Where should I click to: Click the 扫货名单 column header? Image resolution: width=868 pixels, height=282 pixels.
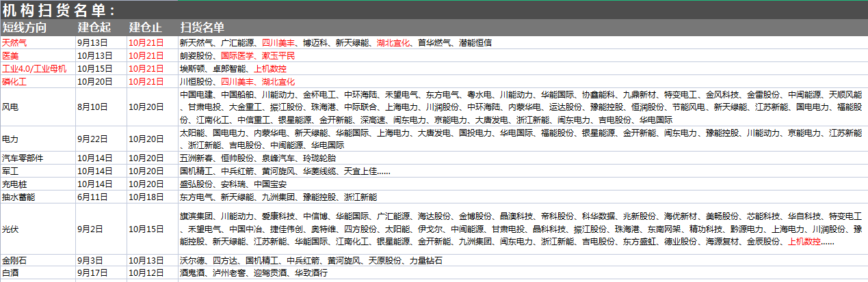pyautogui.click(x=523, y=28)
